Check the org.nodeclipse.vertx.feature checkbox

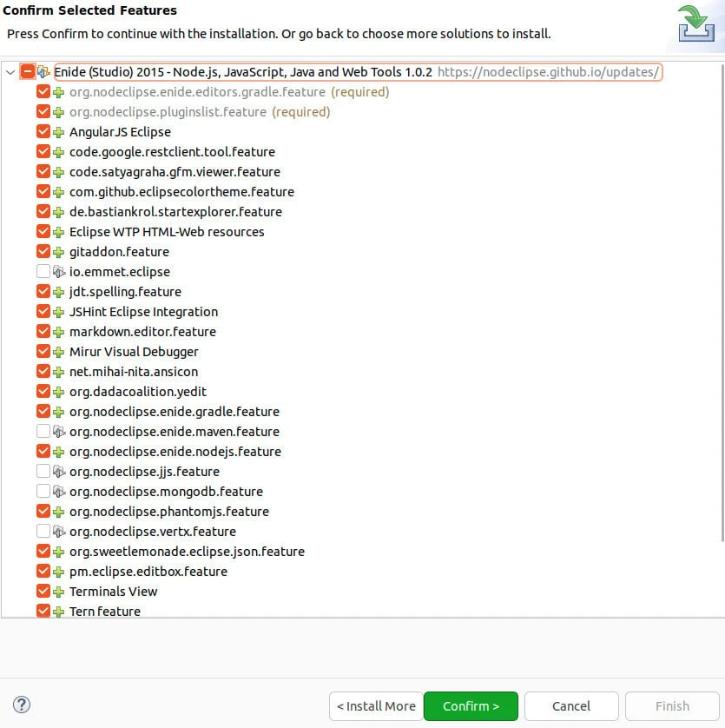pos(43,532)
